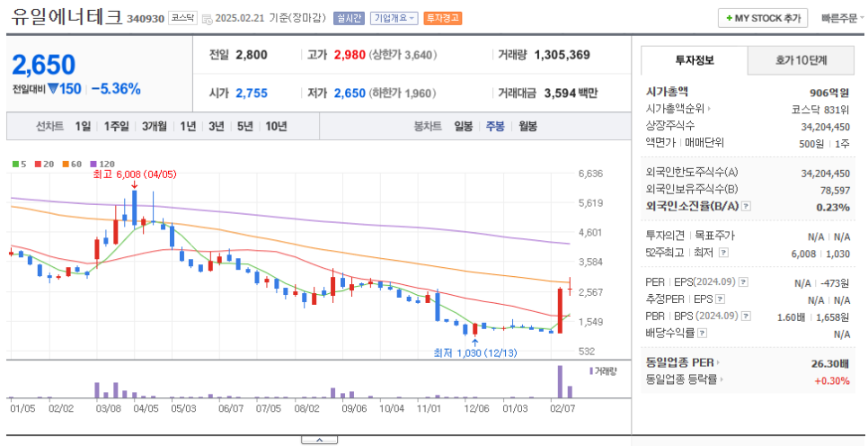868x446 pixels.
Task: Click the 코스닥 market badge
Action: click(182, 18)
